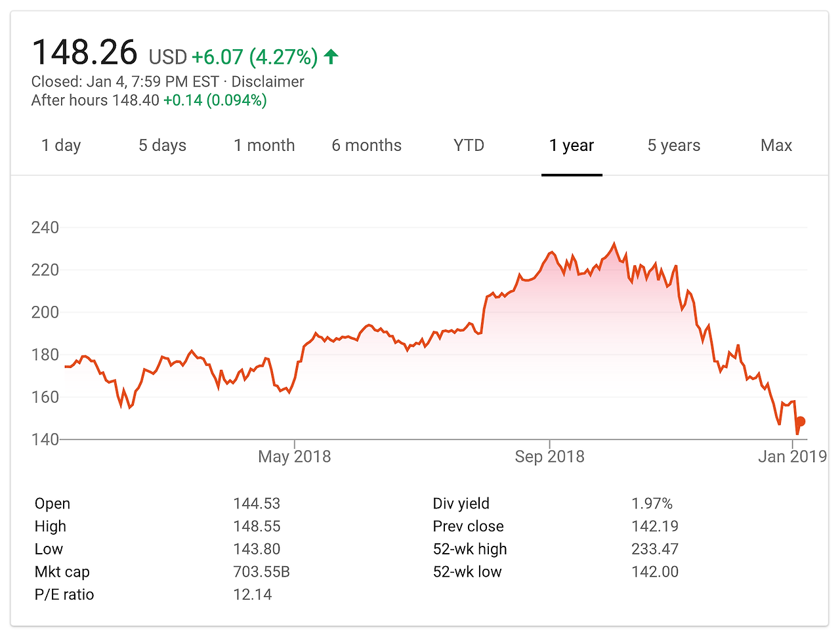This screenshot has width=840, height=637.
Task: Select the 1 day tab
Action: [61, 146]
